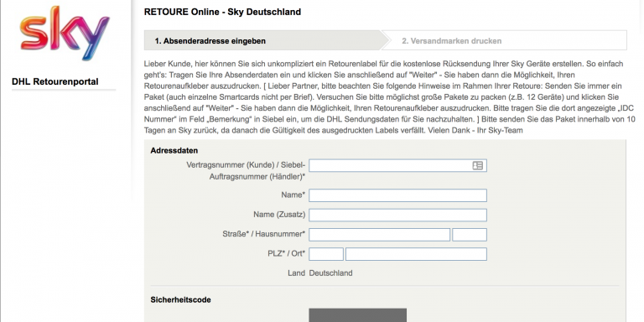Screen dimensions: 644x322
Task: Focus the Straße input field
Action: click(x=380, y=235)
